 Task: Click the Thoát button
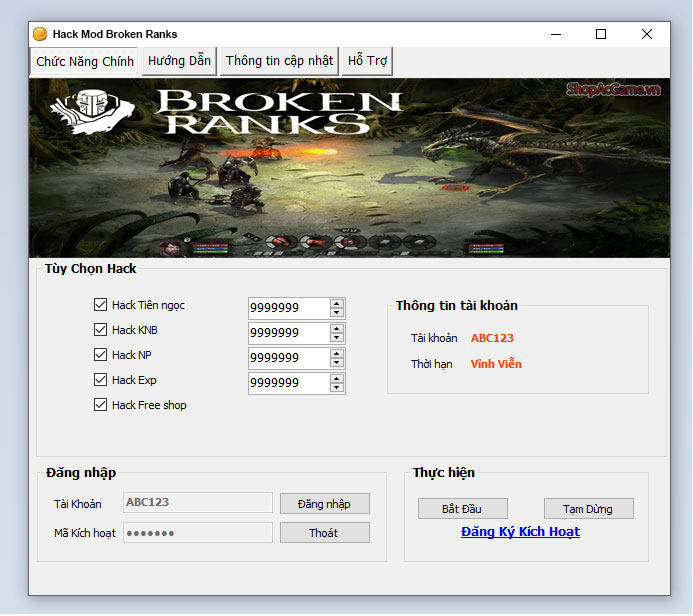[x=324, y=533]
